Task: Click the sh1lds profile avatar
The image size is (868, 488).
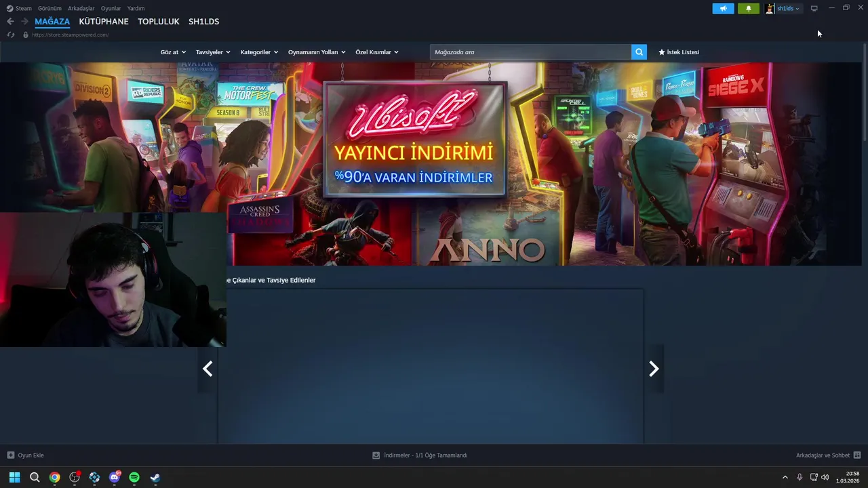Action: click(x=770, y=8)
